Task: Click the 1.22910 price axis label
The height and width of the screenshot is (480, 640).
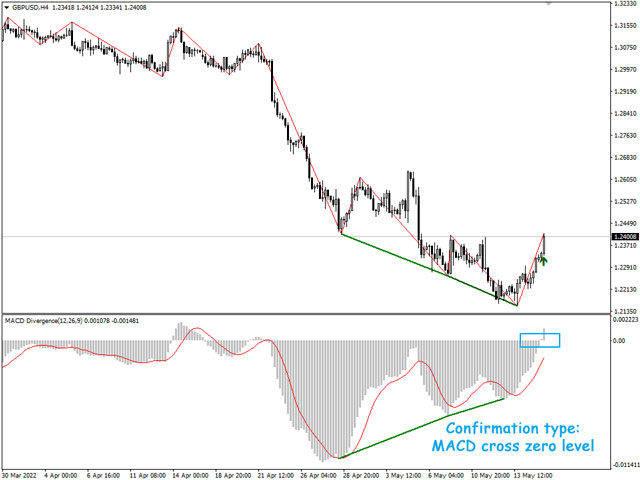Action: pos(625,267)
